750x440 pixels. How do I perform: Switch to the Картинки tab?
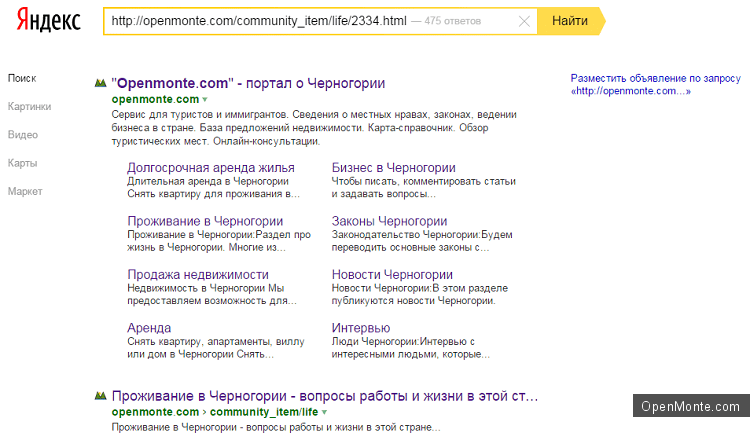[29, 106]
